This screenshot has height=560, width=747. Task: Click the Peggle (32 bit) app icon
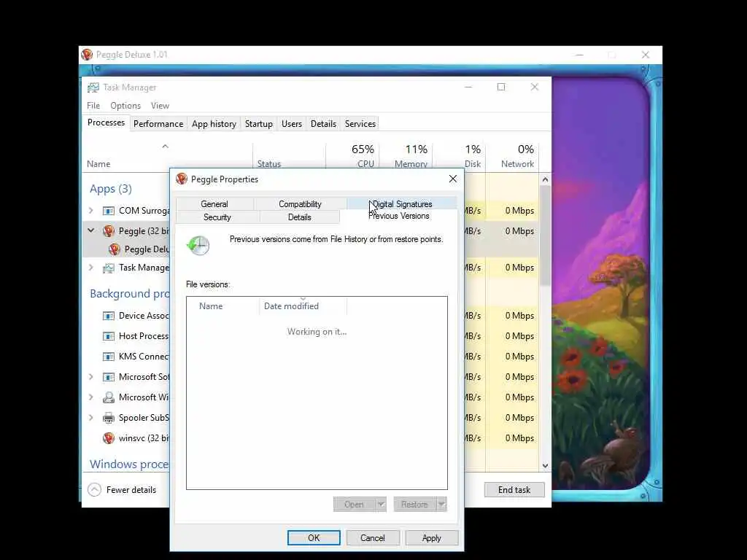109,231
